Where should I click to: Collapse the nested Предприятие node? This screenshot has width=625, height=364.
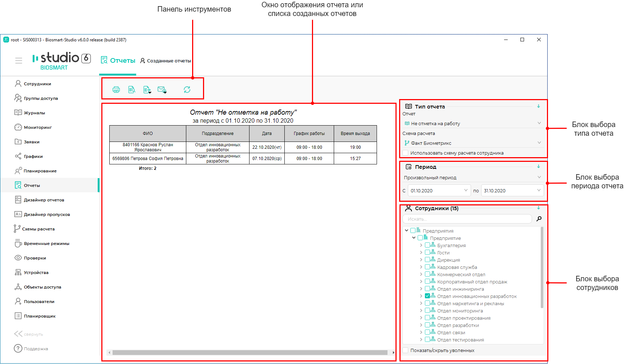414,238
